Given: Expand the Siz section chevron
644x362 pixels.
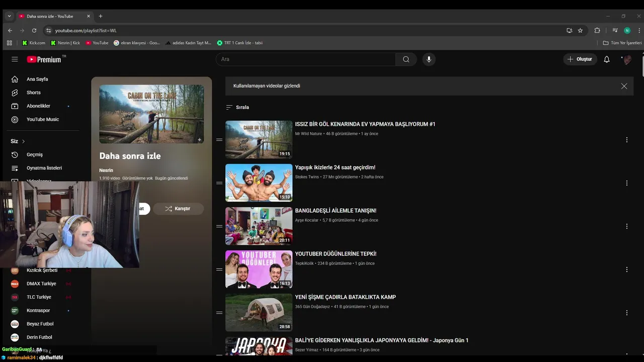Looking at the screenshot, I should [23, 141].
